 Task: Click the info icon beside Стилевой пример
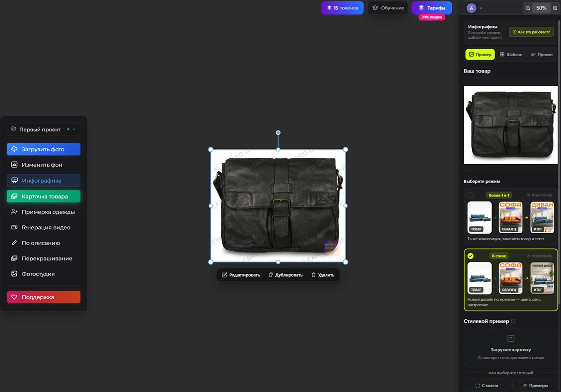click(x=513, y=321)
